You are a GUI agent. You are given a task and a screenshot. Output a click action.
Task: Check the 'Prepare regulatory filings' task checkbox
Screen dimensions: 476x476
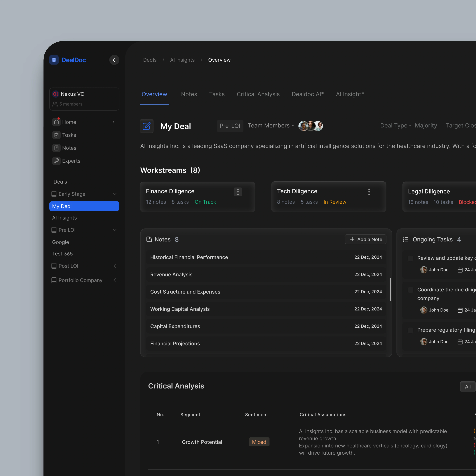(x=410, y=330)
